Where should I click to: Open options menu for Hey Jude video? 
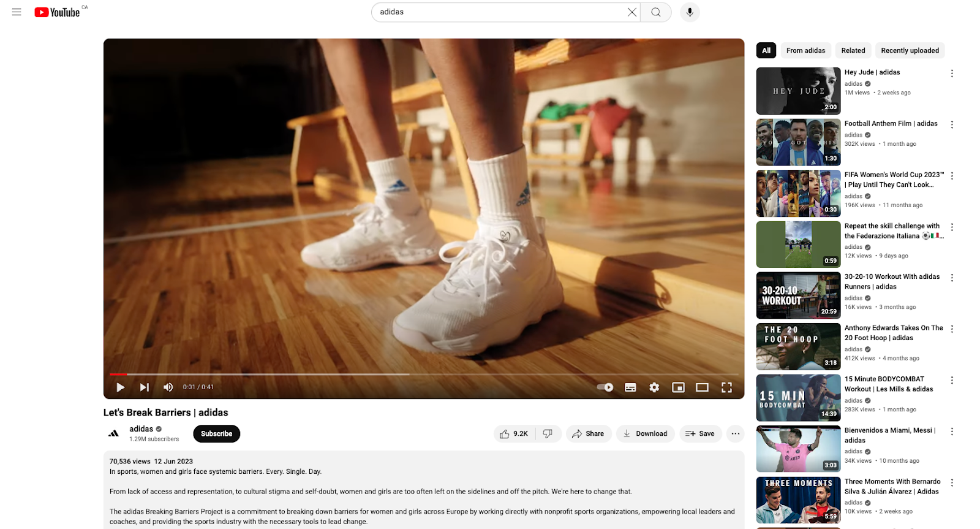952,74
